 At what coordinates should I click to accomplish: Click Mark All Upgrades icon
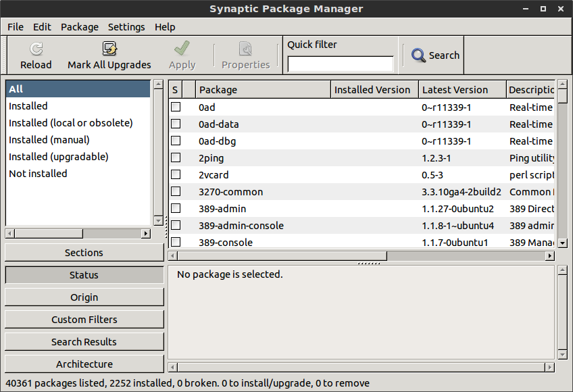point(109,49)
